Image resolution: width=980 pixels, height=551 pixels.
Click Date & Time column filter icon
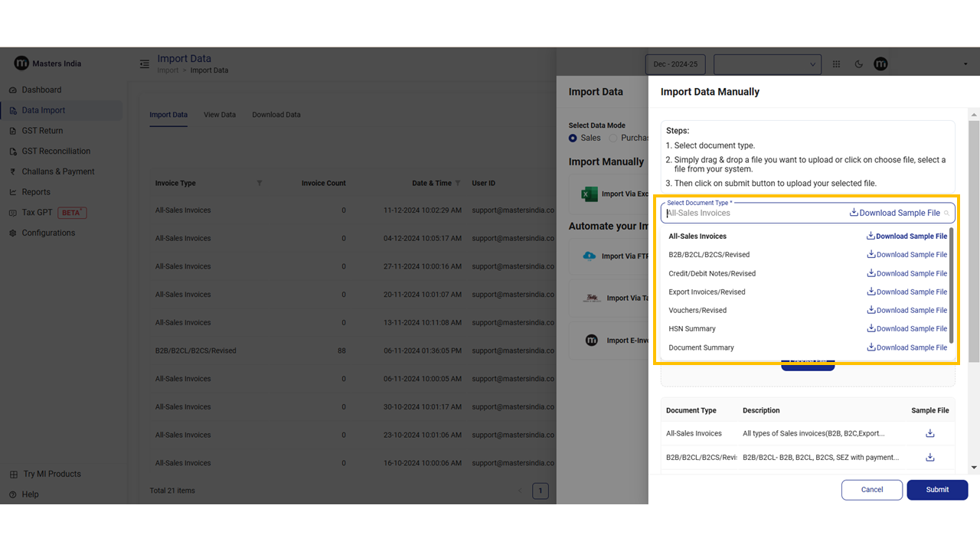458,183
